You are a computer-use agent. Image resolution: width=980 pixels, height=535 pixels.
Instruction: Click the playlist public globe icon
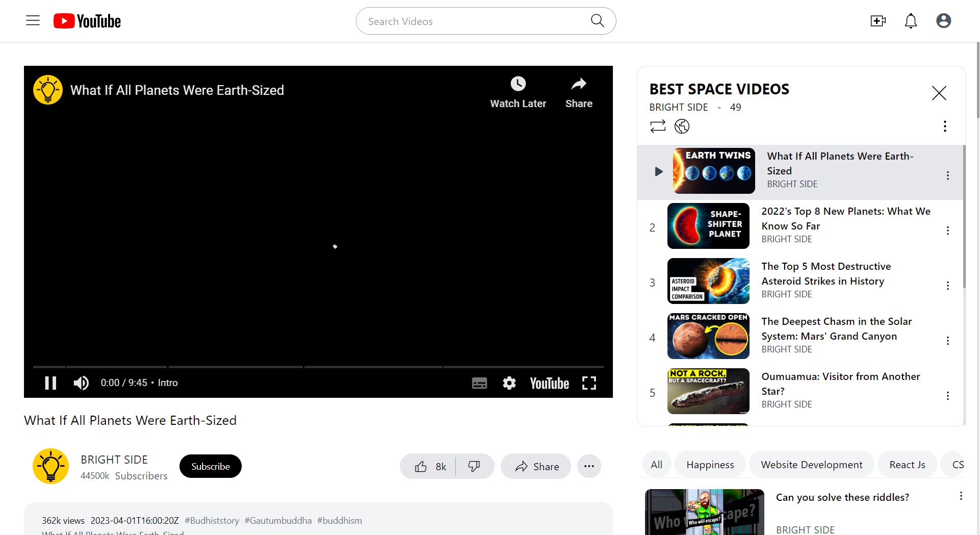tap(682, 126)
